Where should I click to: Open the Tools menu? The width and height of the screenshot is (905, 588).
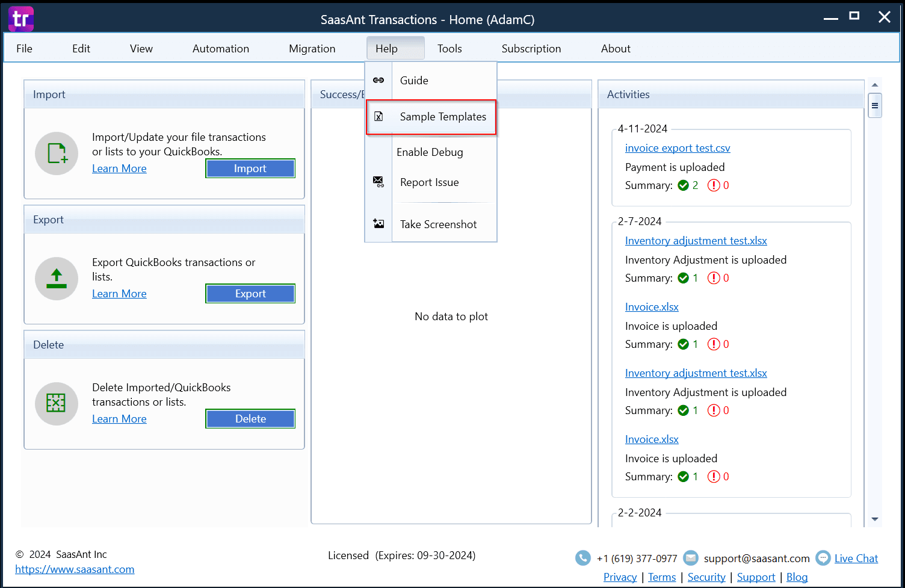click(449, 49)
